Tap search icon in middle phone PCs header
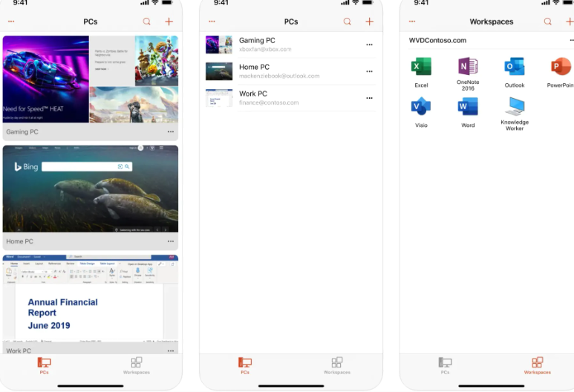 (x=347, y=22)
